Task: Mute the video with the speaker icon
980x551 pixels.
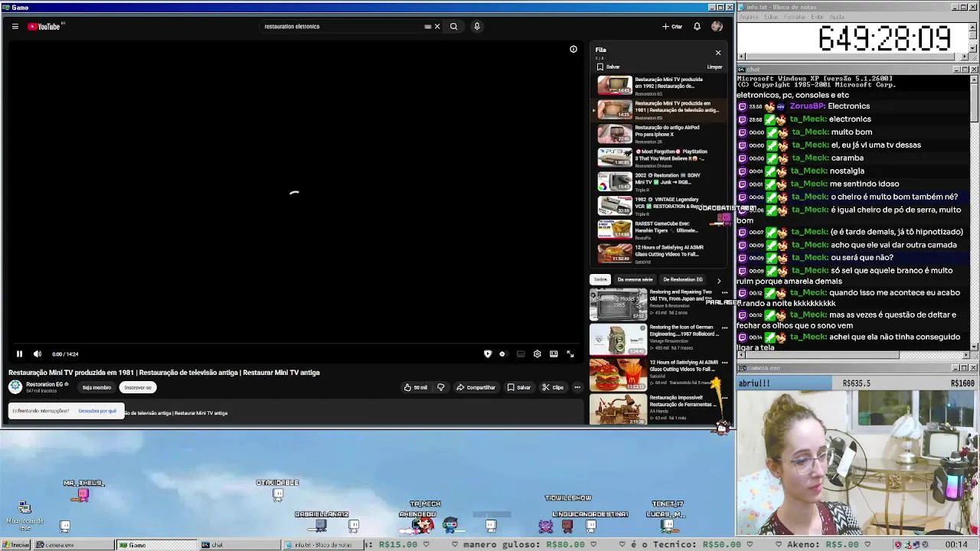Action: click(x=38, y=354)
